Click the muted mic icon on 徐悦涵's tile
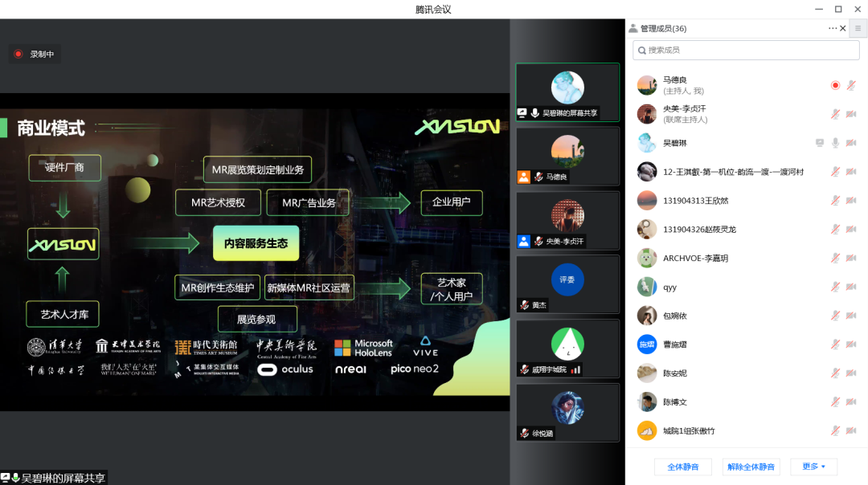The height and width of the screenshot is (485, 868). [524, 433]
